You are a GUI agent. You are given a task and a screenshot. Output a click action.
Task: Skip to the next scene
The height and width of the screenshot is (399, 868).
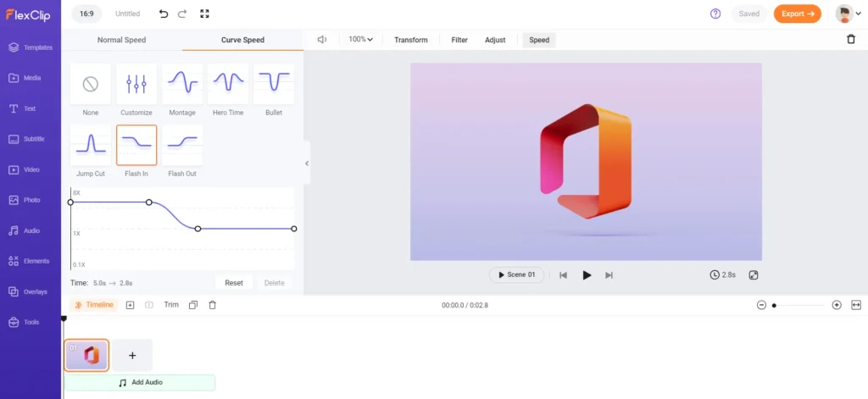coord(609,275)
